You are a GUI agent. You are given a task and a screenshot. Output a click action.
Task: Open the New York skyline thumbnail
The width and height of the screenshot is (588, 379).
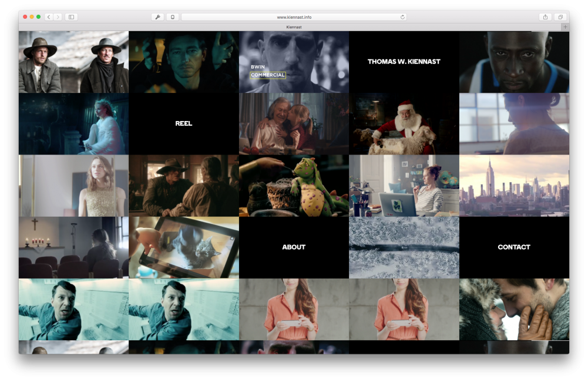coord(514,186)
